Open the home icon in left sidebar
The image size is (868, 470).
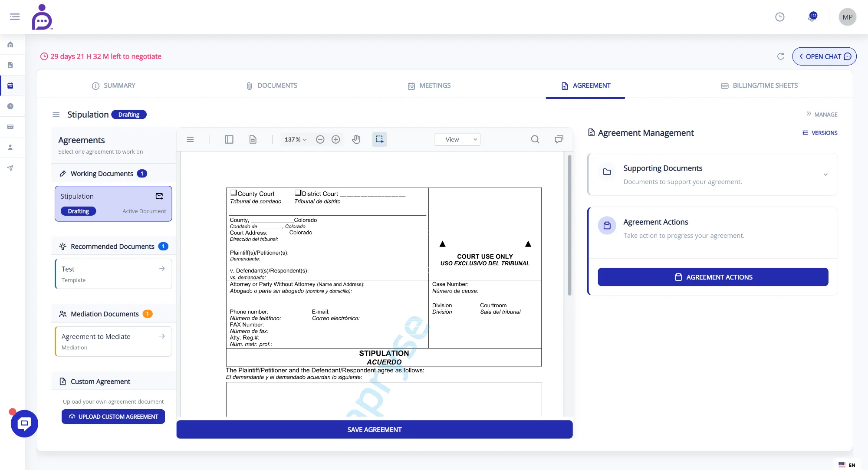click(x=10, y=44)
